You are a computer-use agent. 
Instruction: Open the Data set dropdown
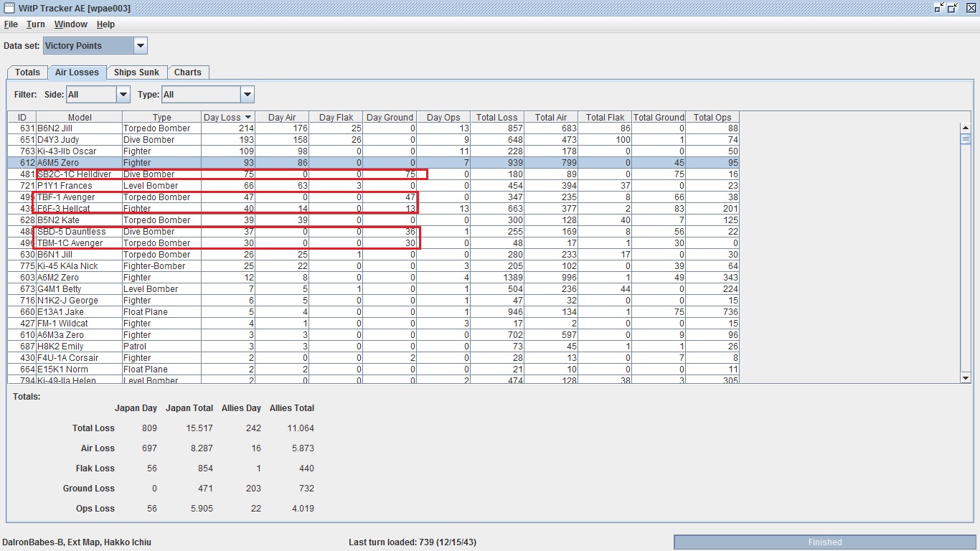pos(141,46)
